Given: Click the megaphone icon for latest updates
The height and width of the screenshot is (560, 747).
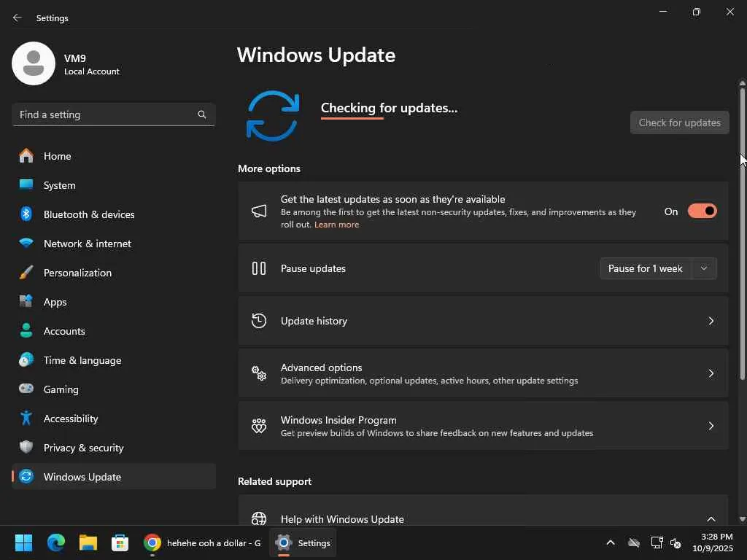Looking at the screenshot, I should tap(259, 211).
